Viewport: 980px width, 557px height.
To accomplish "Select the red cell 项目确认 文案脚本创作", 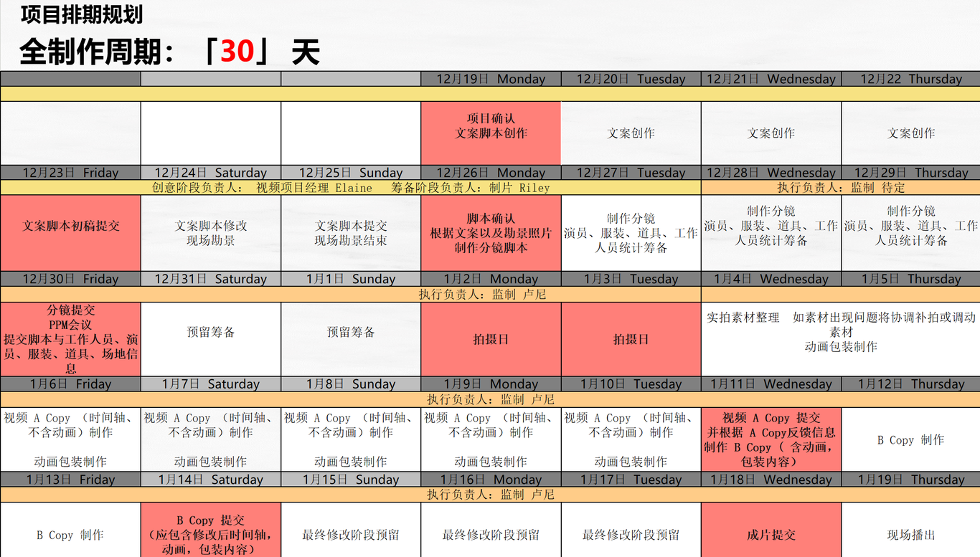I will 491,133.
